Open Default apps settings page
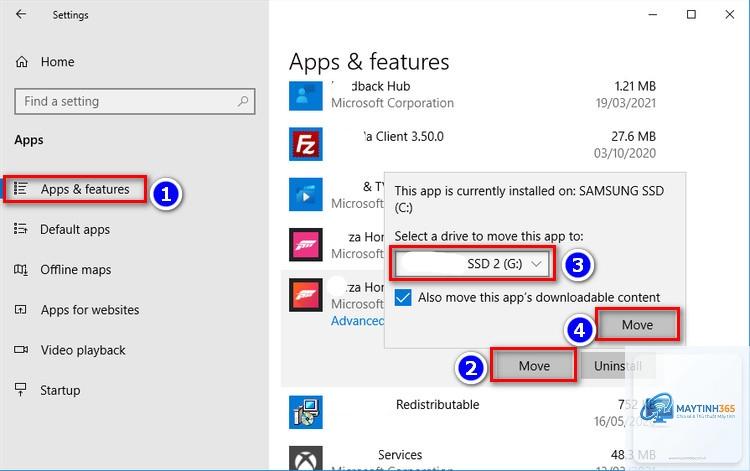This screenshot has width=750, height=471. [75, 230]
